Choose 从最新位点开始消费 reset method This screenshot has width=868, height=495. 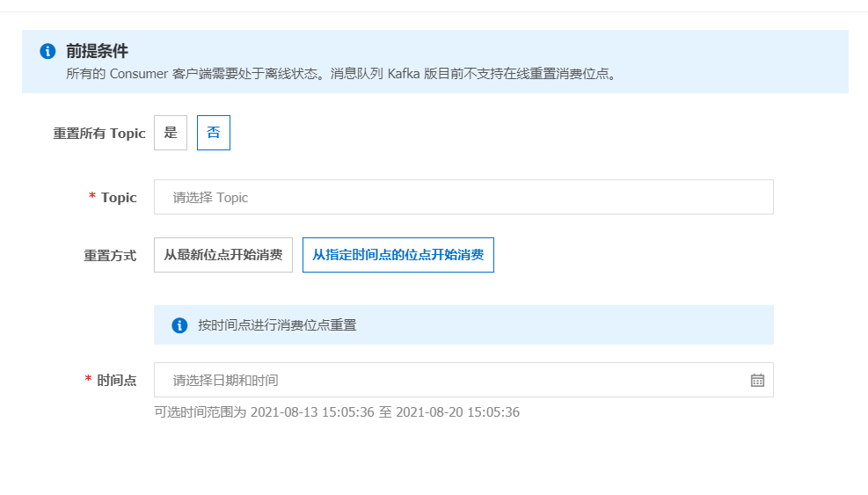pyautogui.click(x=223, y=255)
